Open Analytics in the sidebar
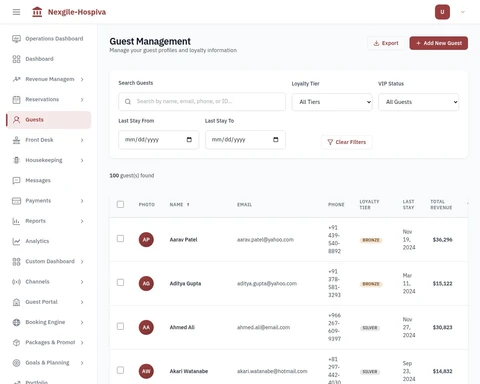The height and width of the screenshot is (384, 480). click(48, 241)
